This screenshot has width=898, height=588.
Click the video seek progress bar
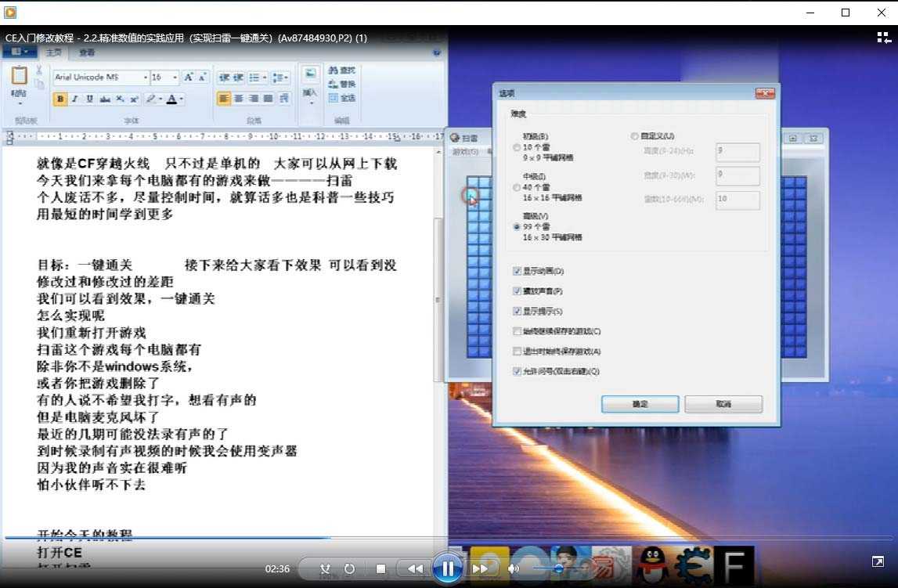point(449,538)
